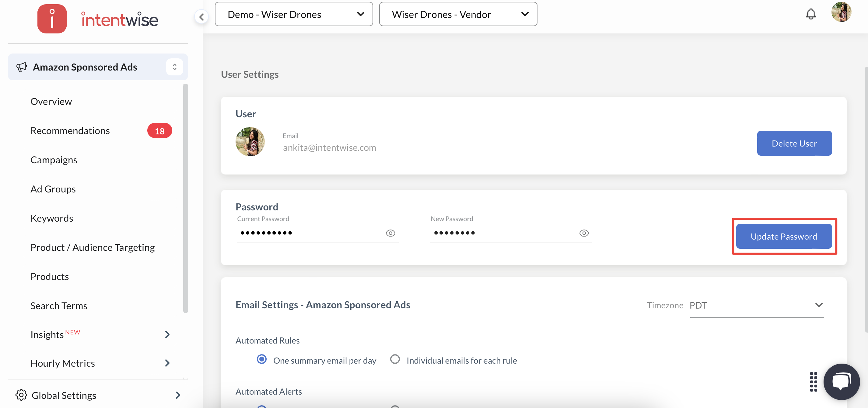
Task: Click the Delete User button
Action: (x=794, y=143)
